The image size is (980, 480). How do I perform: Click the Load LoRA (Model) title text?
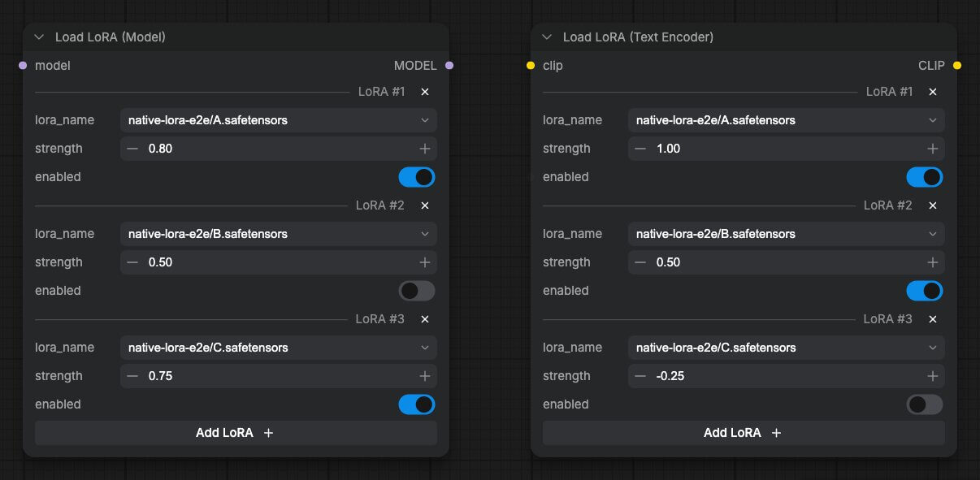click(111, 37)
